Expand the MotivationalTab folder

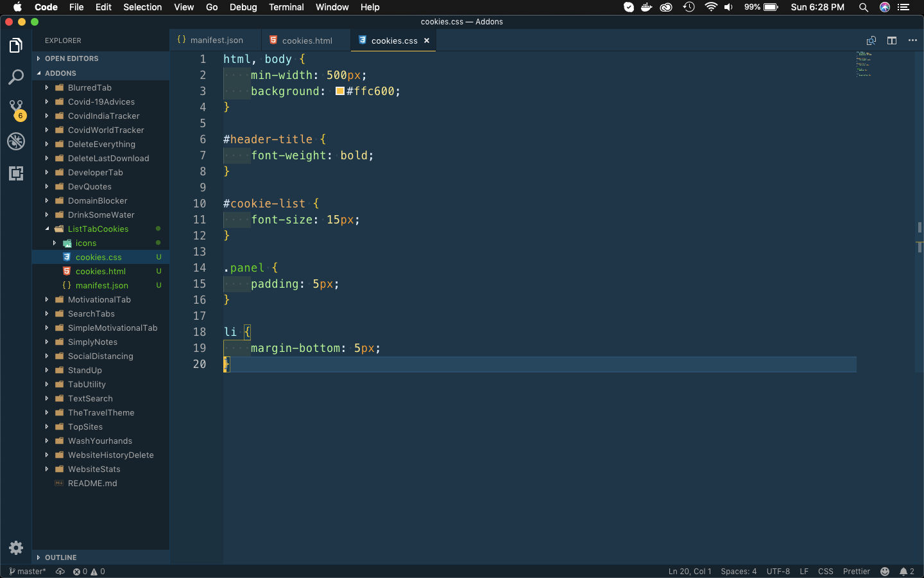(x=101, y=299)
